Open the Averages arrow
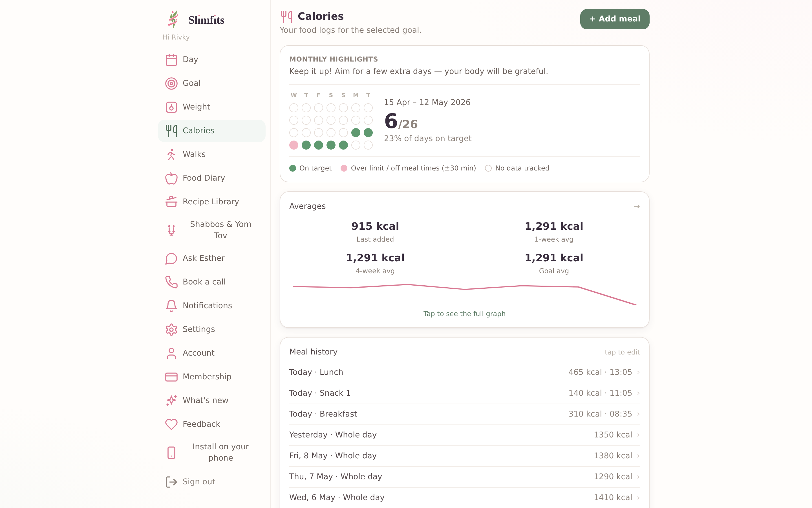 637,206
